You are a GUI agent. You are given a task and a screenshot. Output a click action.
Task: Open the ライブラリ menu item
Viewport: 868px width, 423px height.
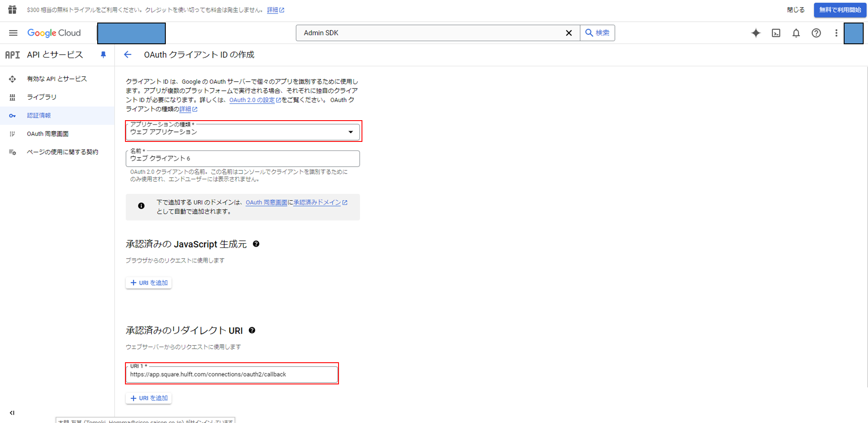click(x=57, y=97)
